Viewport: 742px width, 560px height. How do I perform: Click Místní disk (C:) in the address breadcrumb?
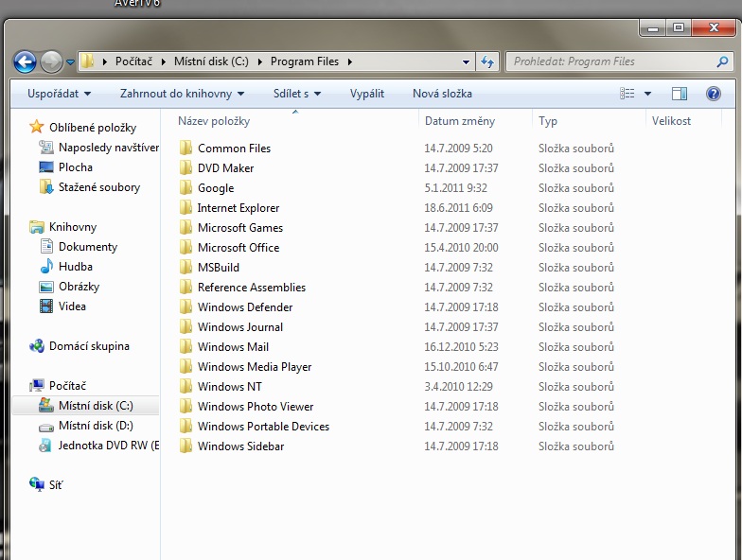211,61
